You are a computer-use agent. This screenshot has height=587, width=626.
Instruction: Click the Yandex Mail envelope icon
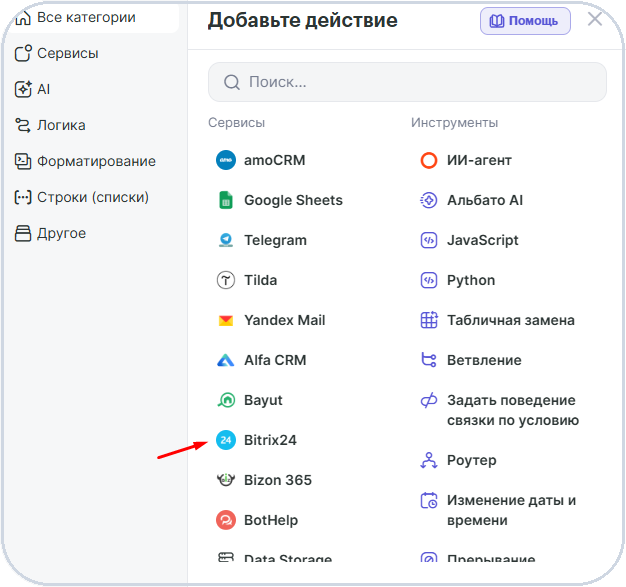[x=226, y=320]
